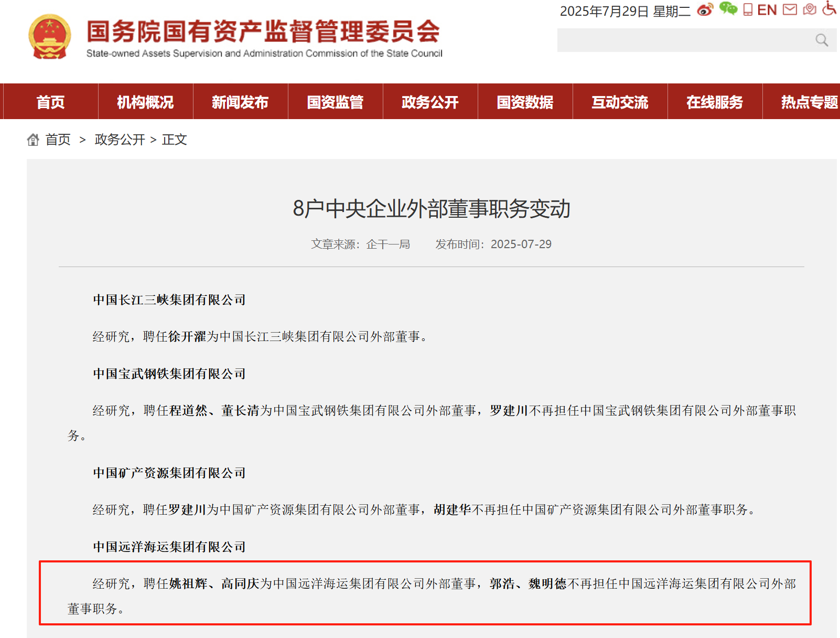Open the 机构概况 navigation menu item
The width and height of the screenshot is (840, 638).
[145, 102]
